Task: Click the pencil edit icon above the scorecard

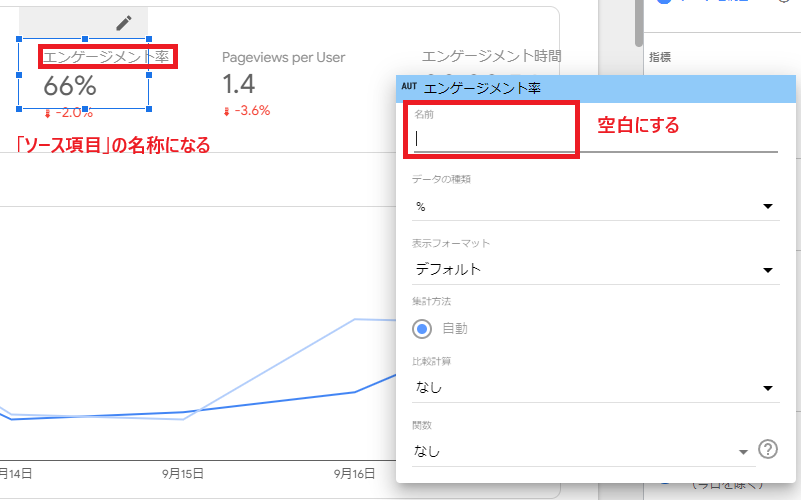Action: pos(124,22)
